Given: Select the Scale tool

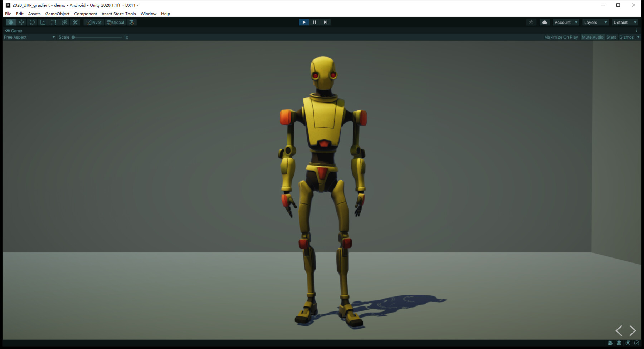Looking at the screenshot, I should click(x=43, y=22).
